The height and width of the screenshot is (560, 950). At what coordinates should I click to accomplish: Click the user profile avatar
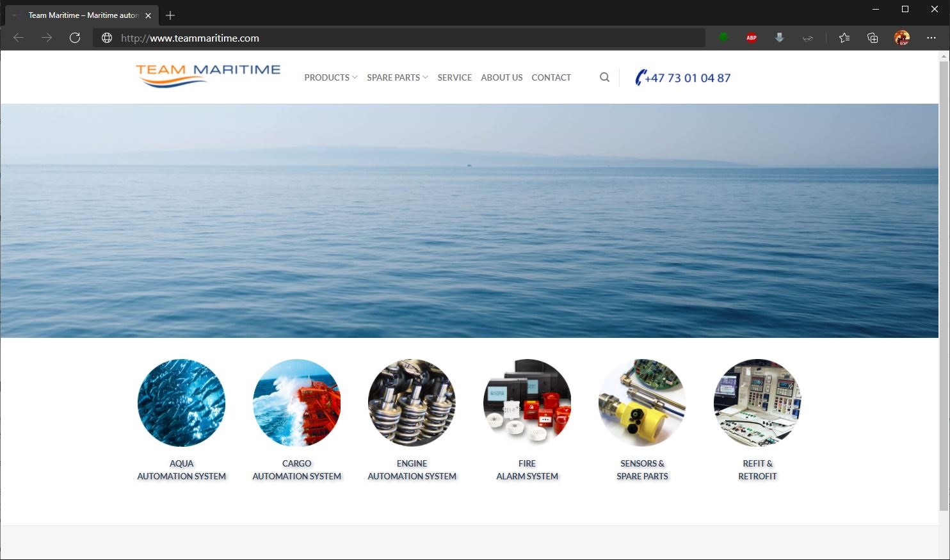[x=902, y=38]
